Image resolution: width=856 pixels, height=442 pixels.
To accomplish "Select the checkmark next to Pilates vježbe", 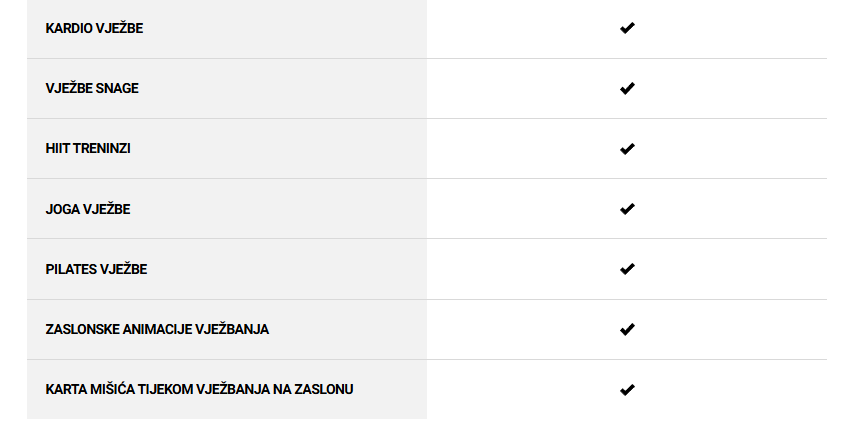I will pyautogui.click(x=627, y=269).
